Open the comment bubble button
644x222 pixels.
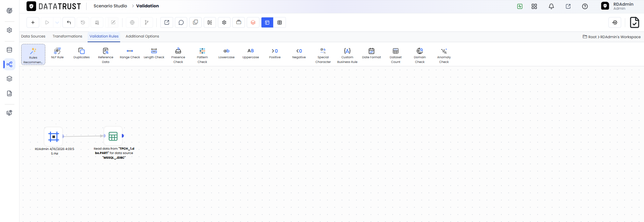[x=181, y=22]
